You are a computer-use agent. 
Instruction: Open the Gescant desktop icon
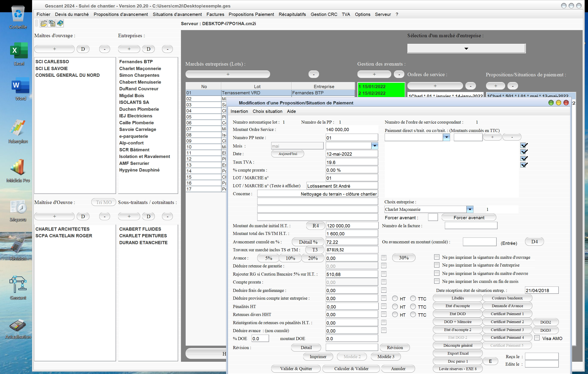coord(18,288)
